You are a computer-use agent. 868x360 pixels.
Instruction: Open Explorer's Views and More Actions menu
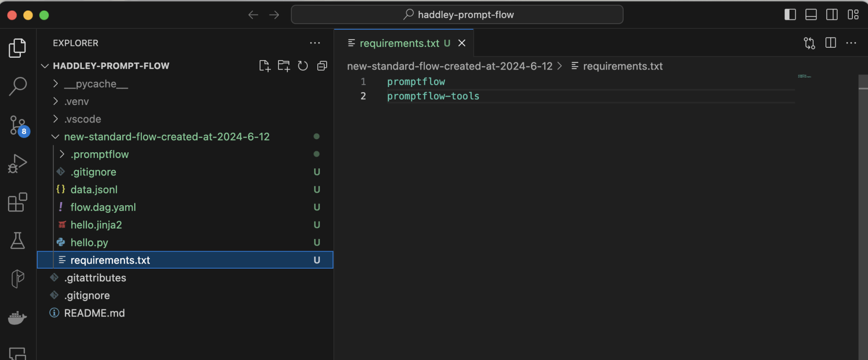tap(315, 43)
